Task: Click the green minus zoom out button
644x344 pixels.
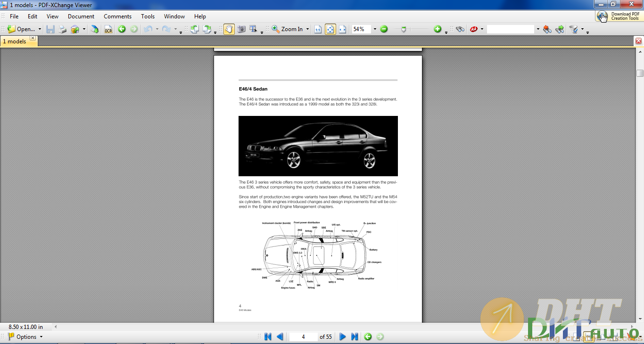Action: point(384,29)
